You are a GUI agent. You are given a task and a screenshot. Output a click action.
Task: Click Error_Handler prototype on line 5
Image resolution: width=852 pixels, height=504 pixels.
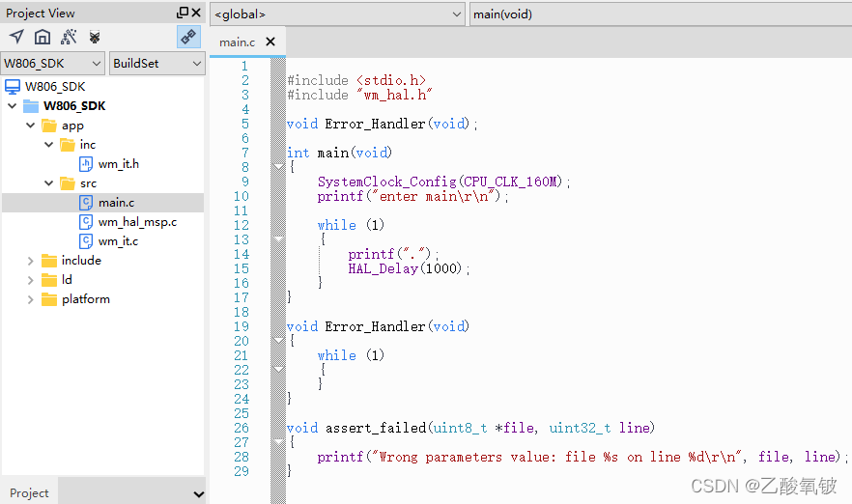[x=382, y=124]
